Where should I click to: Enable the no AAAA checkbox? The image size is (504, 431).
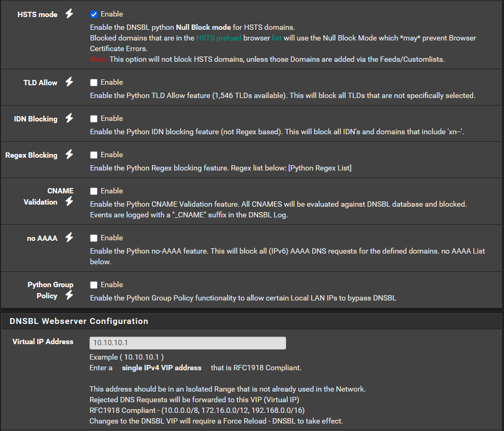pos(94,238)
